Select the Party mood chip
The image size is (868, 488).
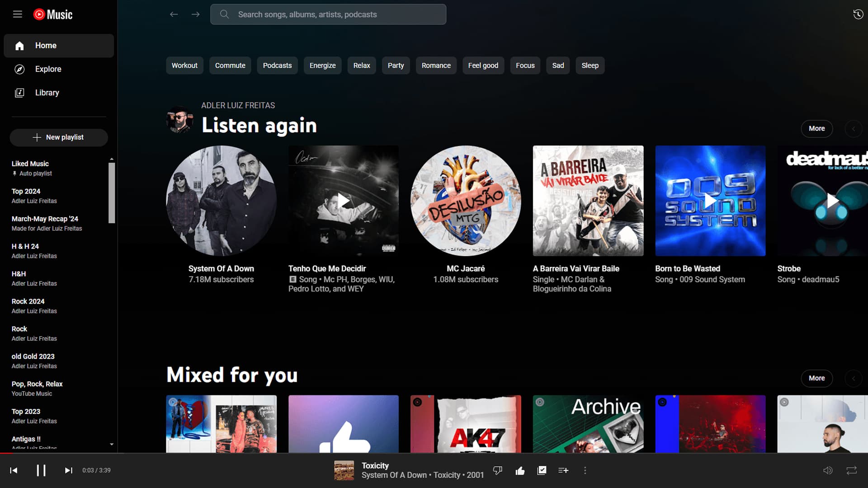(x=396, y=66)
